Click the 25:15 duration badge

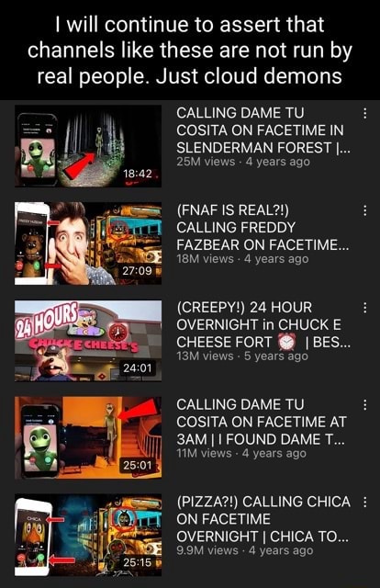coord(138,562)
